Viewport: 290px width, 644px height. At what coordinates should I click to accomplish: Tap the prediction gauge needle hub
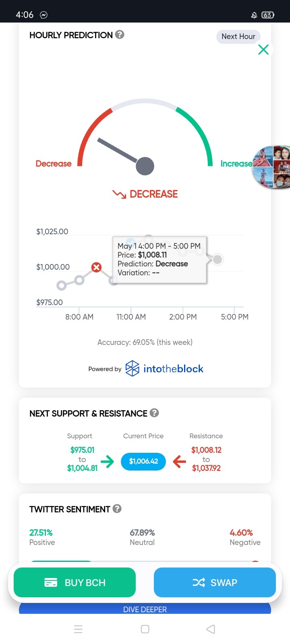click(x=145, y=166)
